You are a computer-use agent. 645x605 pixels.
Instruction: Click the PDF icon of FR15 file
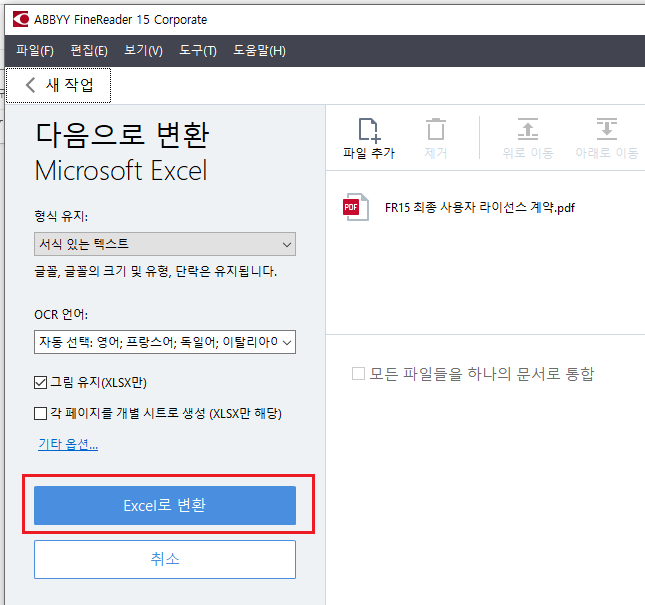tap(356, 207)
